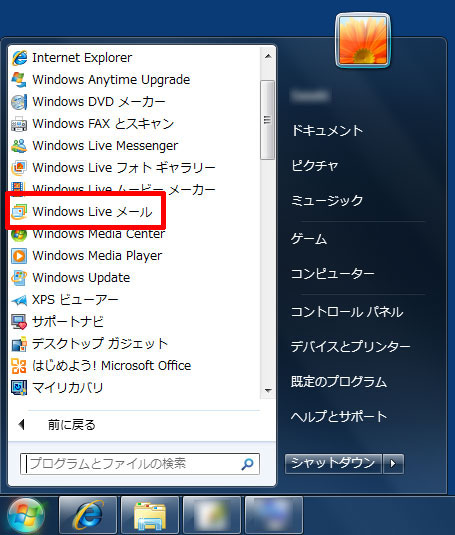Open デバイスとプリンター
455x535 pixels.
point(350,347)
